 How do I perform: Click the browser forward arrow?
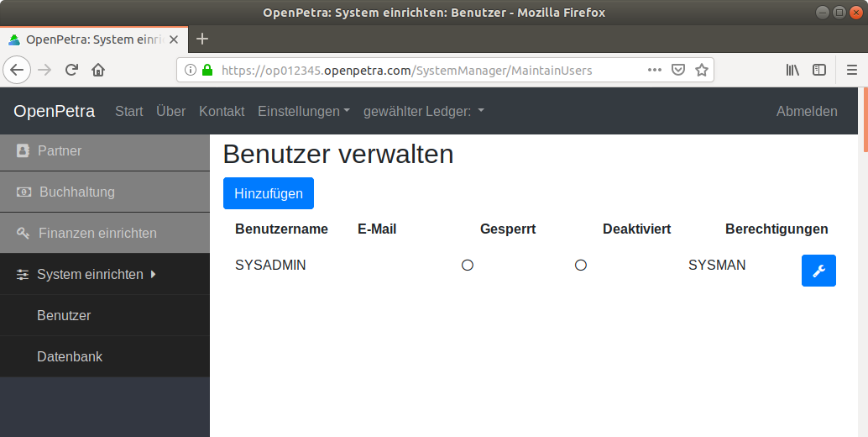tap(44, 70)
